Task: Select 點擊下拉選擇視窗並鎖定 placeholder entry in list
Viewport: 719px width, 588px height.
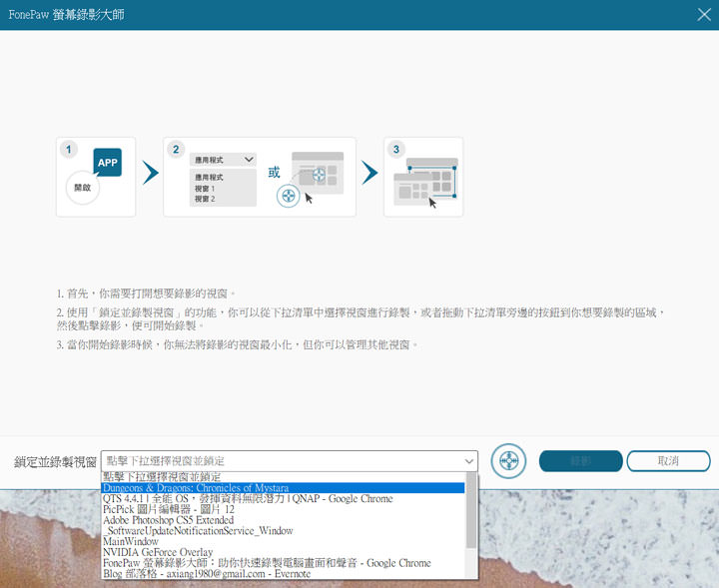Action: tap(283, 477)
